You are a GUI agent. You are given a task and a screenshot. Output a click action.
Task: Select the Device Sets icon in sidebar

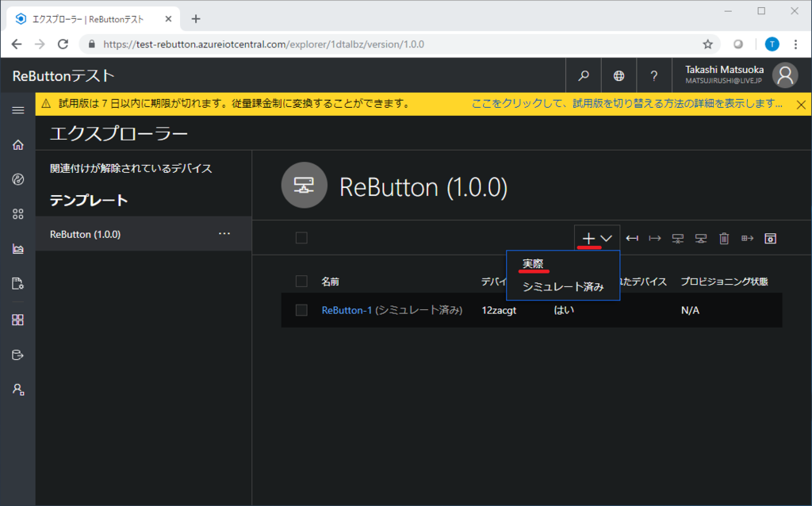point(17,213)
